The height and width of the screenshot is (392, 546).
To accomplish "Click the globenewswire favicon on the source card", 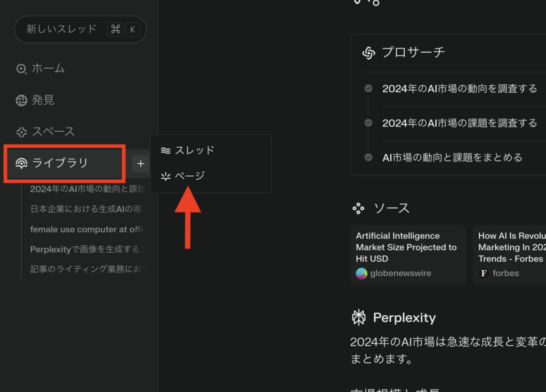I will [362, 273].
